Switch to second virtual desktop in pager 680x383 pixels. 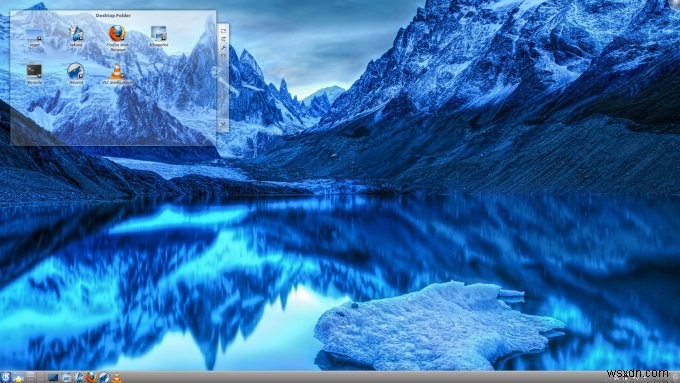tap(40, 377)
